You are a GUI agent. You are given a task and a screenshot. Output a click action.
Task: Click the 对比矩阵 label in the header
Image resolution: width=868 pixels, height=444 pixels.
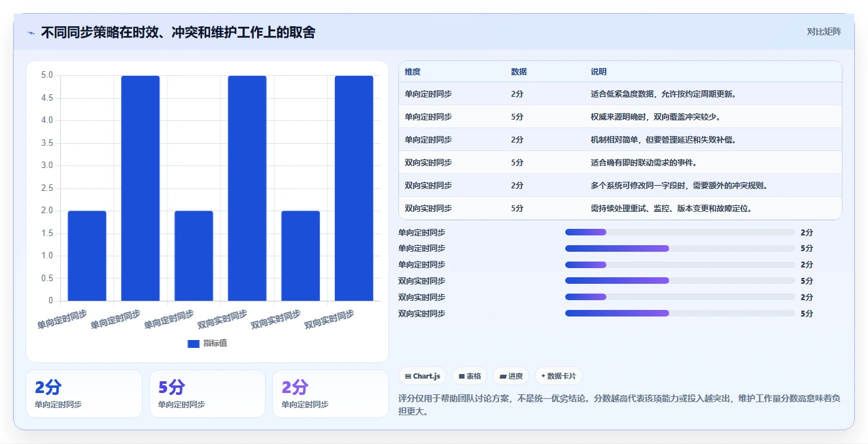coord(824,31)
